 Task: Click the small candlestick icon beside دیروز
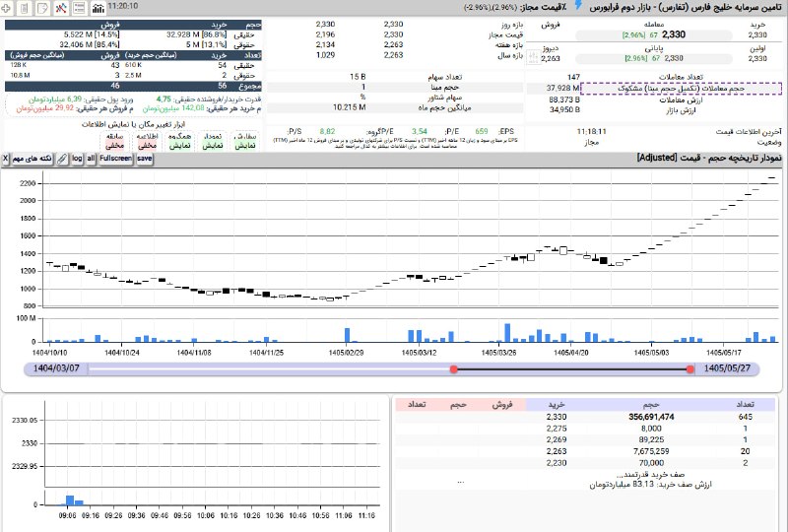point(533,57)
